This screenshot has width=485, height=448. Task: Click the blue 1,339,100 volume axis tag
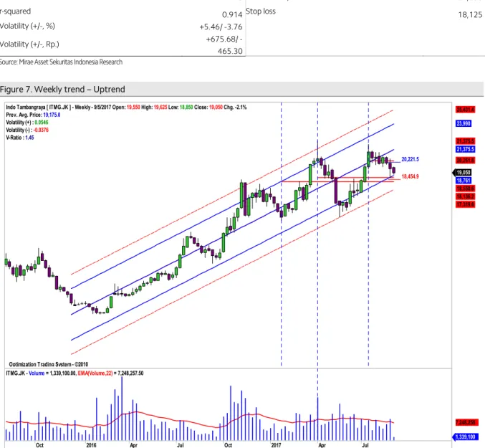[466, 437]
